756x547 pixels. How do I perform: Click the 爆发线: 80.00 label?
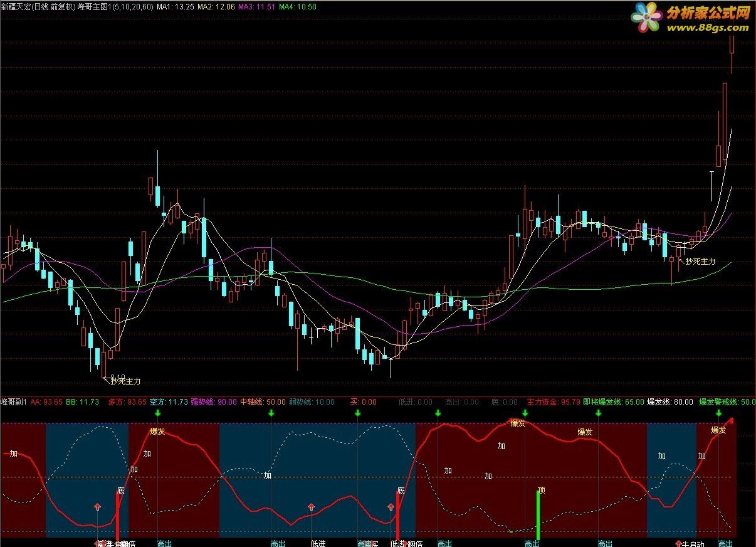[670, 402]
